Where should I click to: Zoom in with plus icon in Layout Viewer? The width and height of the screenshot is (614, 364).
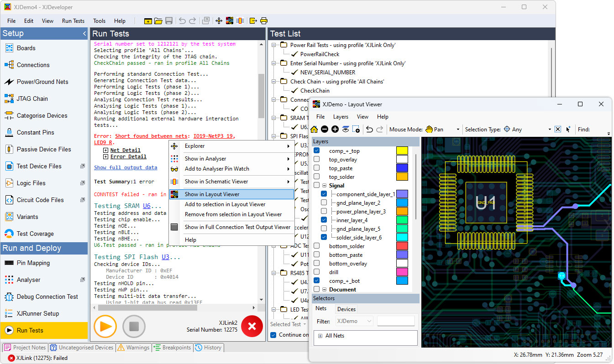(335, 130)
